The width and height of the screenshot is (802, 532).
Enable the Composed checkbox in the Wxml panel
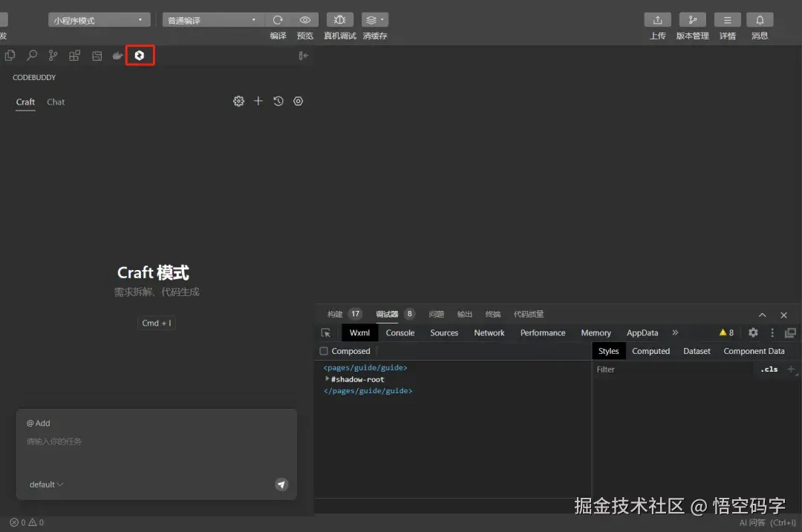pos(324,351)
